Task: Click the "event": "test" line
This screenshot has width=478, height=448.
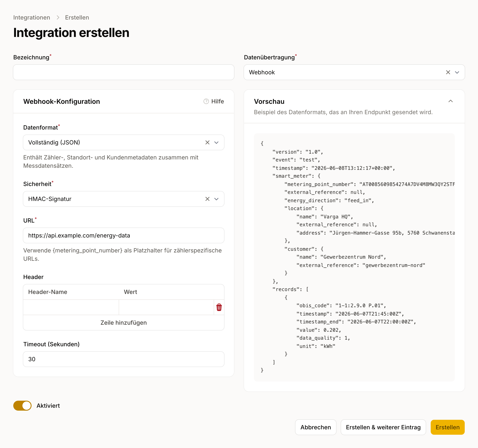Action: pyautogui.click(x=296, y=160)
